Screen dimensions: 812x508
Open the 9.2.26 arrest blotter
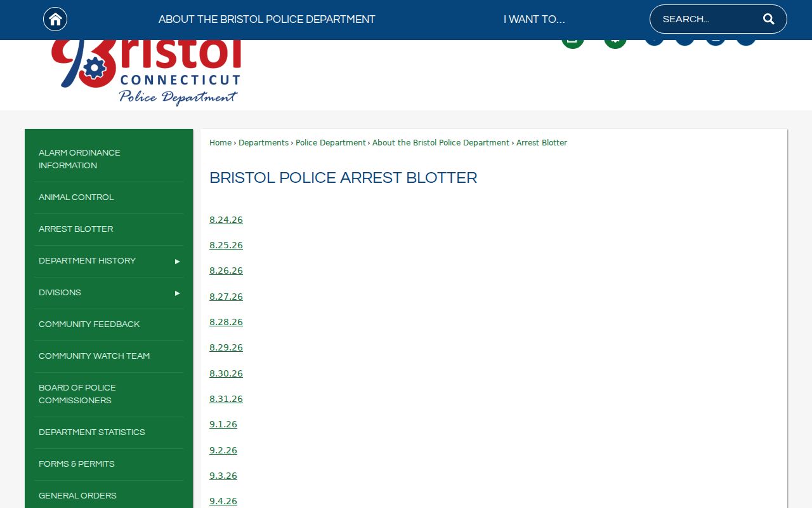[223, 451]
